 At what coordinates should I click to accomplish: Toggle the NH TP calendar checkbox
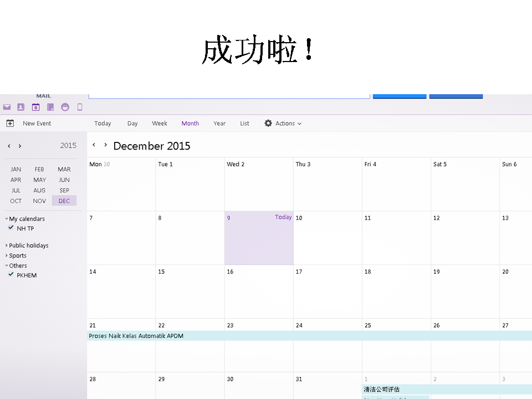click(11, 228)
